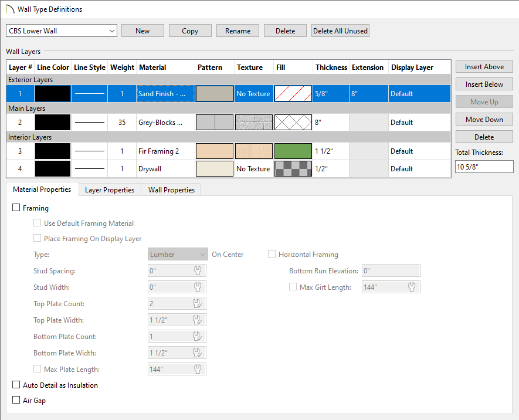Viewport: 519px width, 420px height.
Task: Open black line color swatch of layer 1
Action: [x=53, y=94]
